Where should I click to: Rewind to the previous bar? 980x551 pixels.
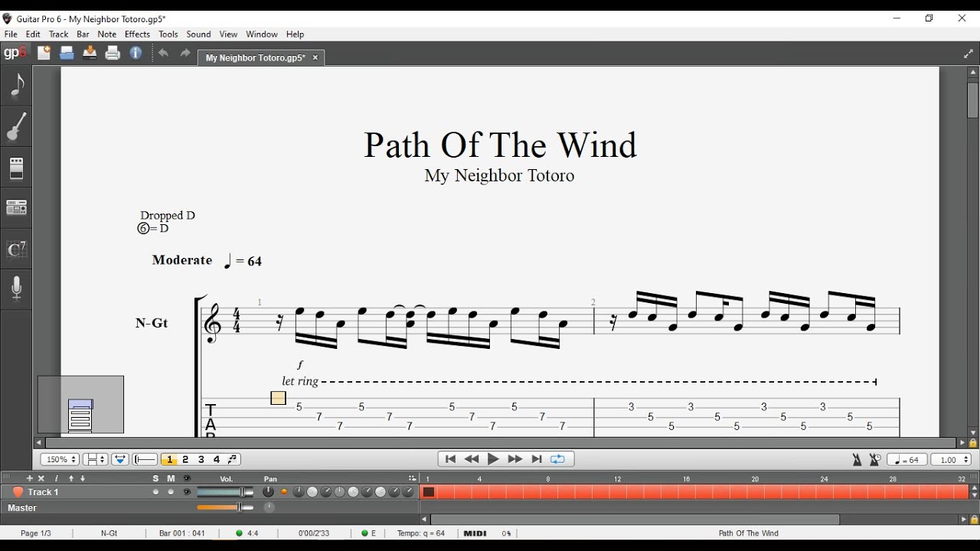coord(472,459)
